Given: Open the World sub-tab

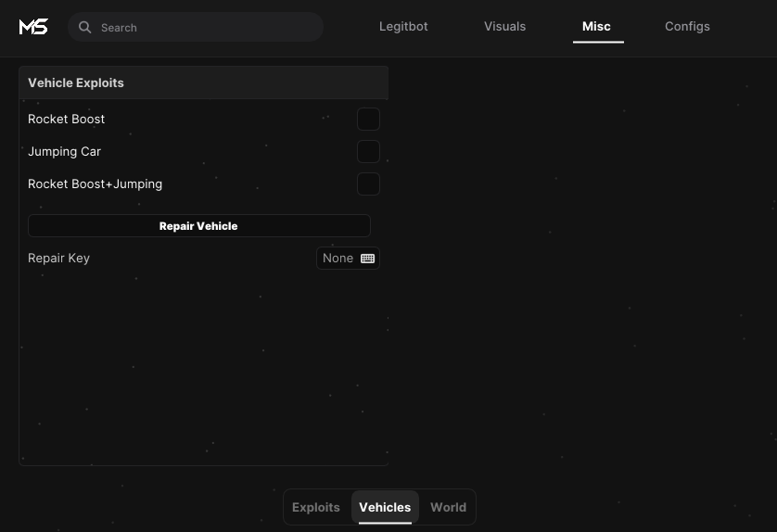Looking at the screenshot, I should (449, 507).
